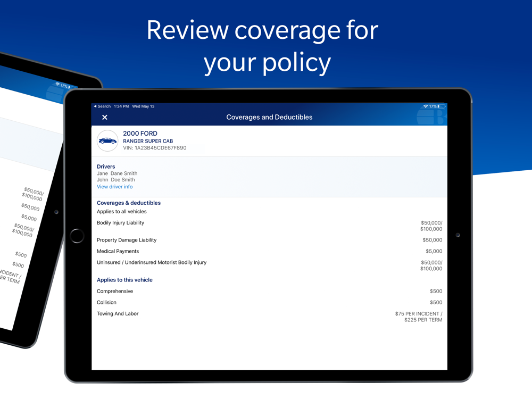The image size is (532, 399).
Task: Select the Collision coverage row
Action: (x=269, y=302)
